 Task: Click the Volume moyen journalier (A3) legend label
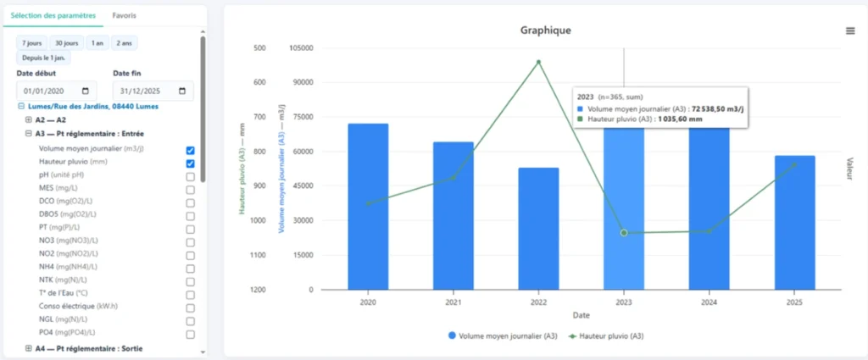click(x=509, y=335)
